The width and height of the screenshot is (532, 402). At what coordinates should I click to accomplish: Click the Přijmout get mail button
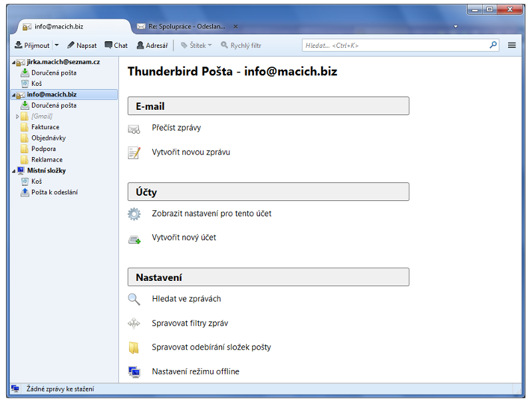coord(32,45)
